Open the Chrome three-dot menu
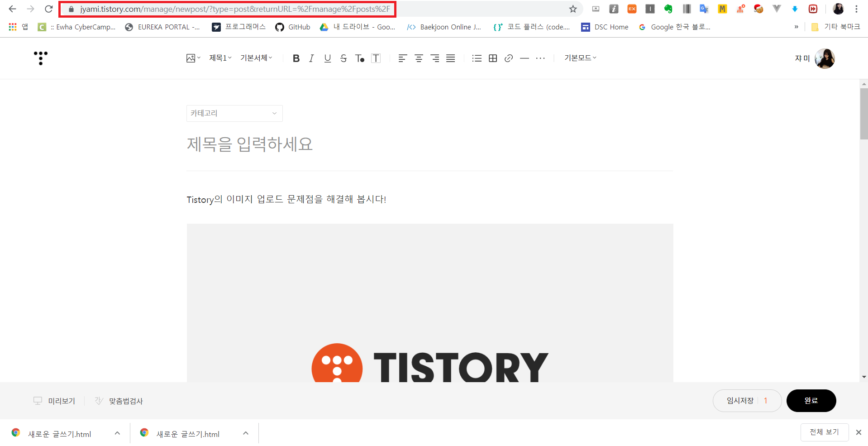Image resolution: width=868 pixels, height=446 pixels. 856,9
